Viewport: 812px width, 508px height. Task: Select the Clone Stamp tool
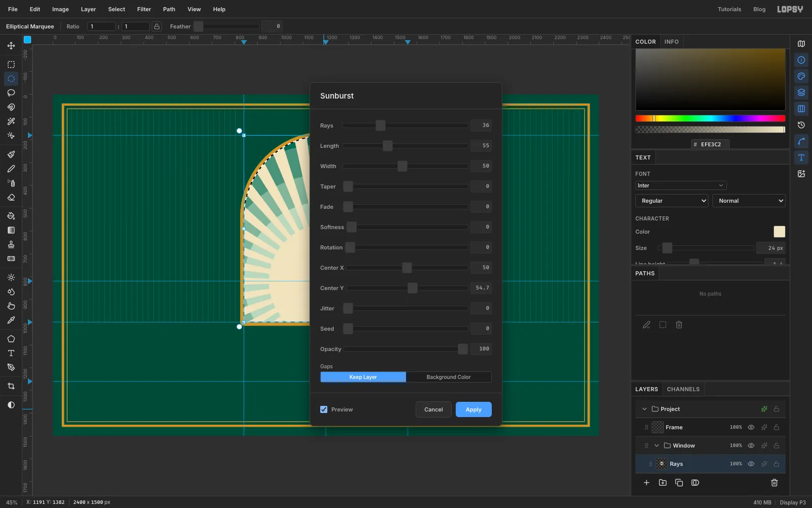tap(11, 244)
